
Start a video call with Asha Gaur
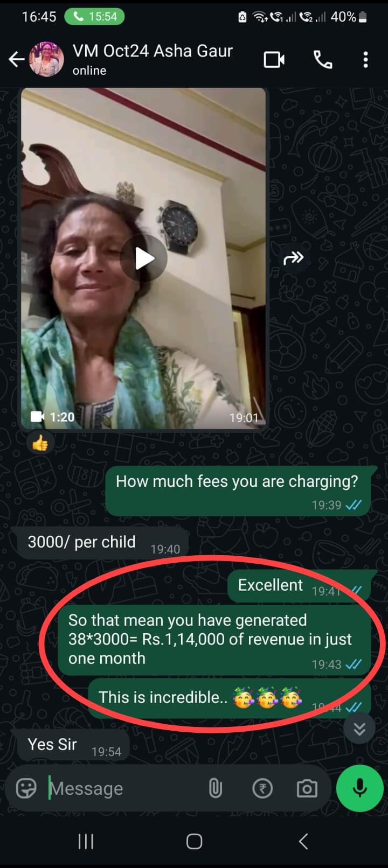(x=274, y=59)
